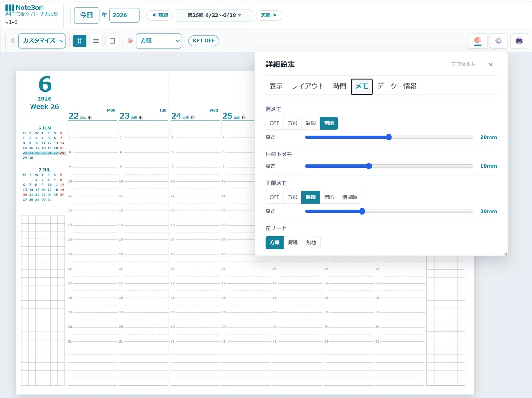Adjust the 下部メモ height slider

click(x=389, y=211)
